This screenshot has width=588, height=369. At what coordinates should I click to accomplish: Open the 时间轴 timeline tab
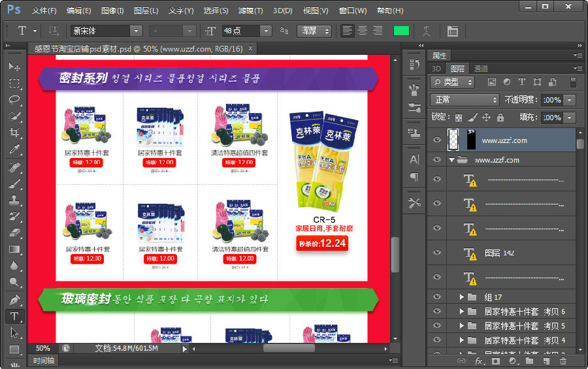point(44,361)
